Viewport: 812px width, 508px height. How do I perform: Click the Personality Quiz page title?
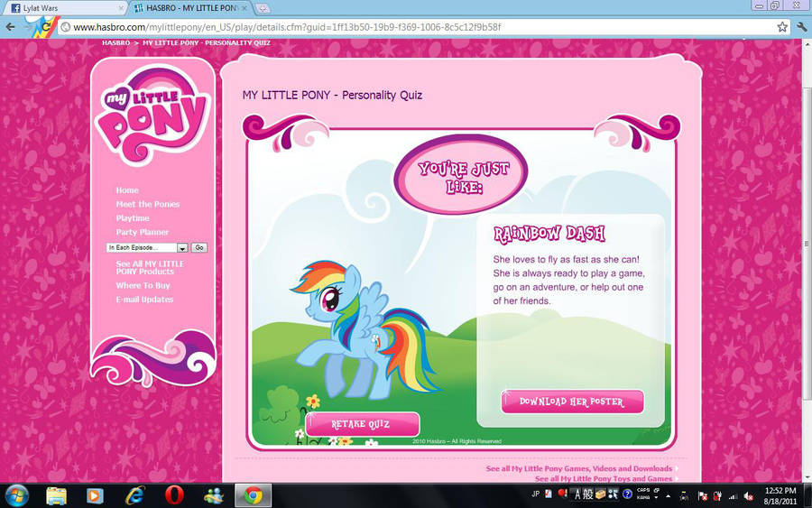(332, 96)
